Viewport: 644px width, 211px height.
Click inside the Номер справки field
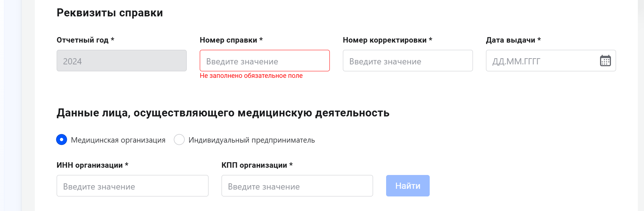tap(264, 60)
